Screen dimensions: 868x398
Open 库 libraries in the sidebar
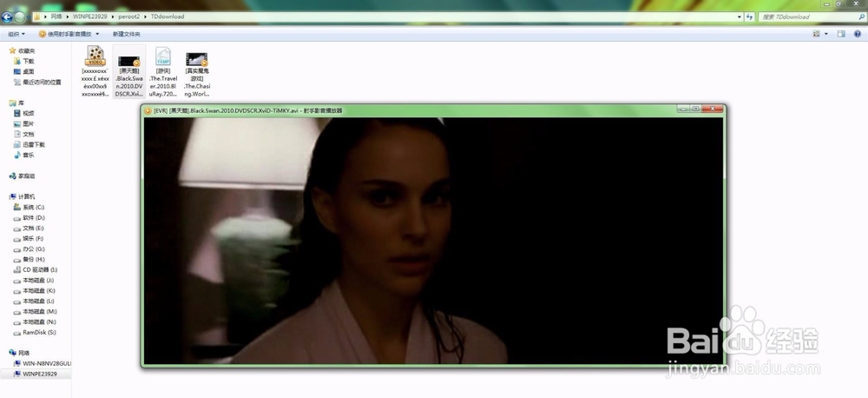click(x=16, y=103)
